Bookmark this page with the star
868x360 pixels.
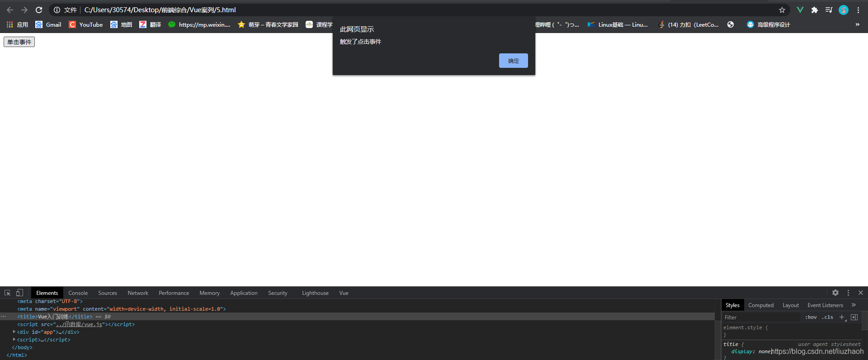point(782,10)
